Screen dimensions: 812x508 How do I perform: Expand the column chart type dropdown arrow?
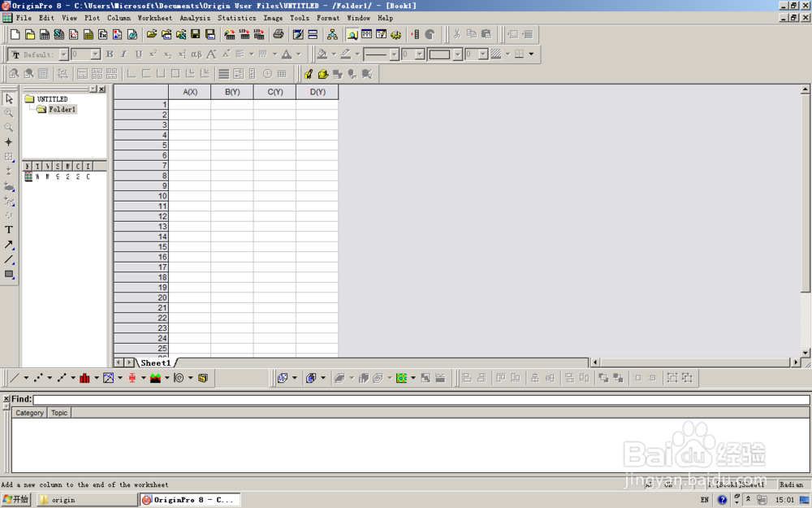97,378
